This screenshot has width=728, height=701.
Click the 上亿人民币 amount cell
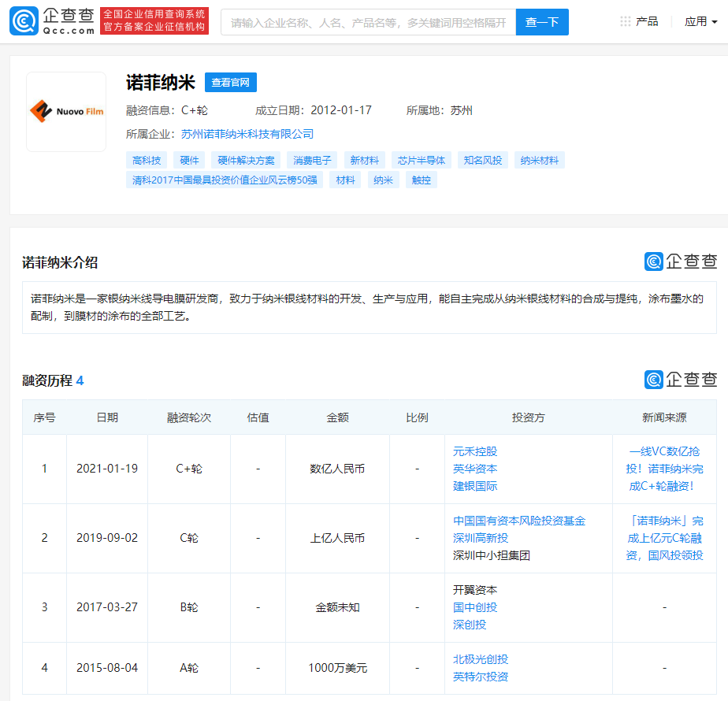(337, 538)
